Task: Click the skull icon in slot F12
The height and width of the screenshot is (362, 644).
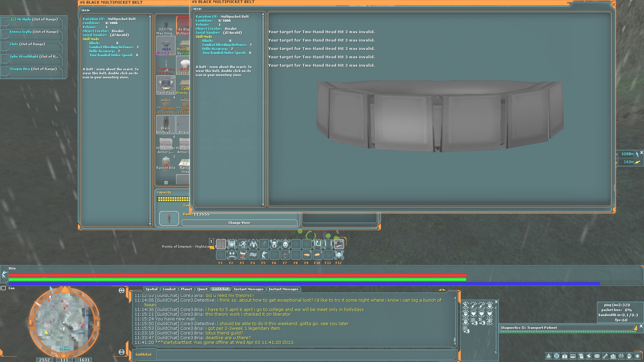Action: (x=339, y=255)
